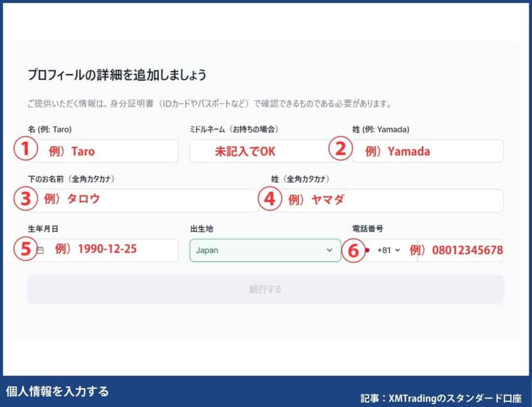Viewport: 532px width, 407px height.
Task: Open the birthplace (出生地) Japan dropdown
Action: tap(265, 250)
